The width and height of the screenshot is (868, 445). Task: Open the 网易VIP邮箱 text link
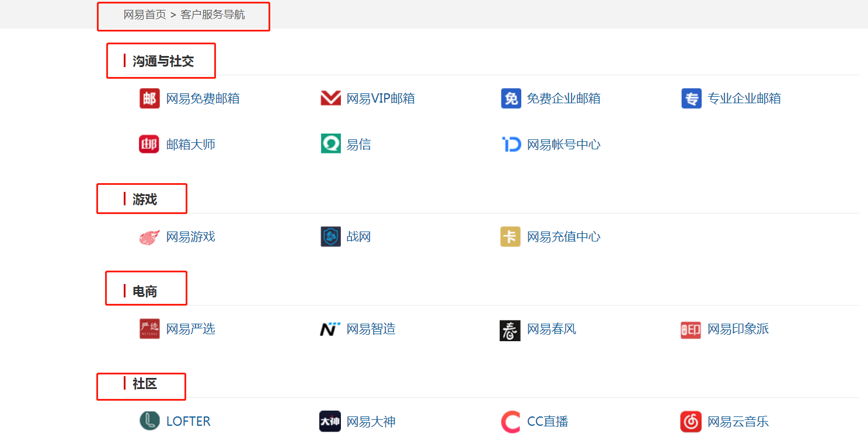[x=381, y=99]
